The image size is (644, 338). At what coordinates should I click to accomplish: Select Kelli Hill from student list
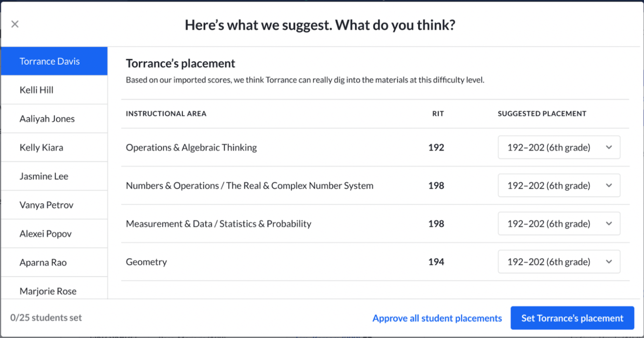click(x=54, y=90)
